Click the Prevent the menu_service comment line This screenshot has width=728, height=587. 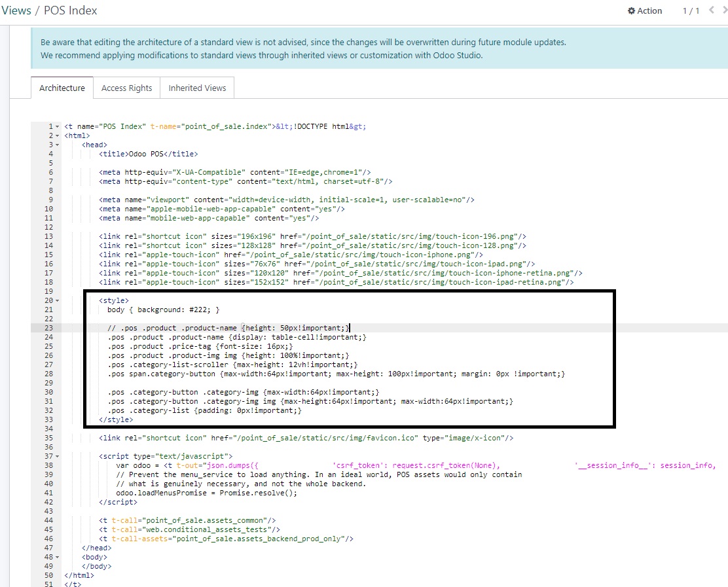pos(319,474)
